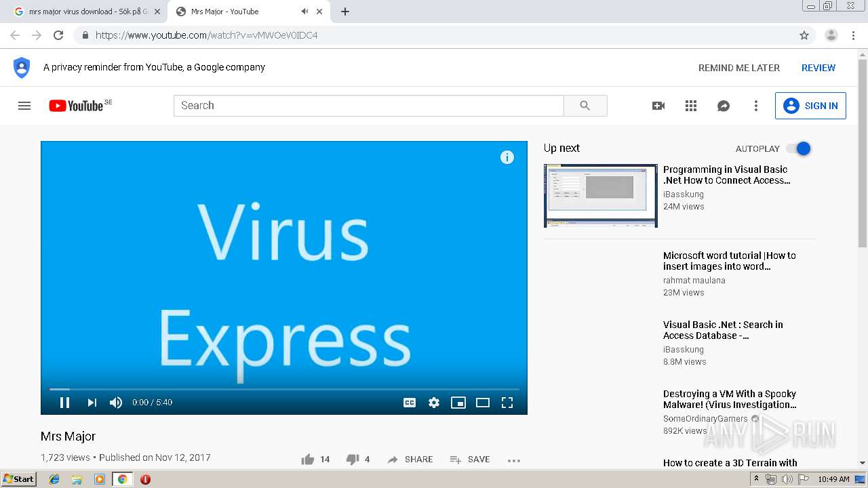Click the search magnifier button
This screenshot has height=488, width=868.
(x=585, y=106)
